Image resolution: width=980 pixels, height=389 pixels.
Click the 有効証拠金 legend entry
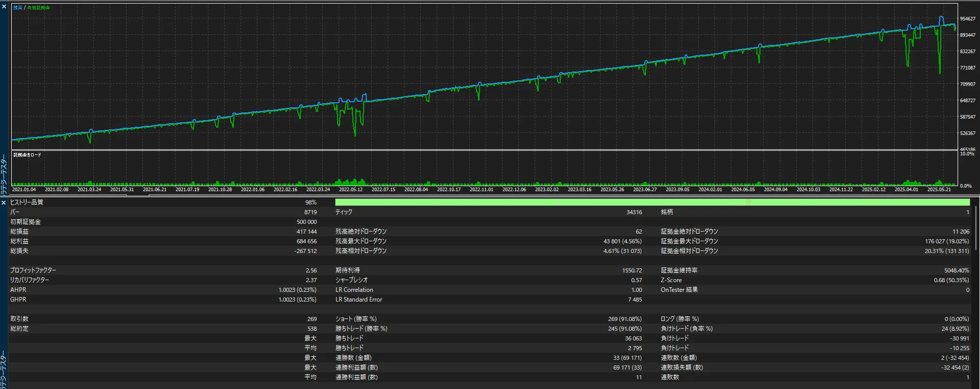point(38,8)
